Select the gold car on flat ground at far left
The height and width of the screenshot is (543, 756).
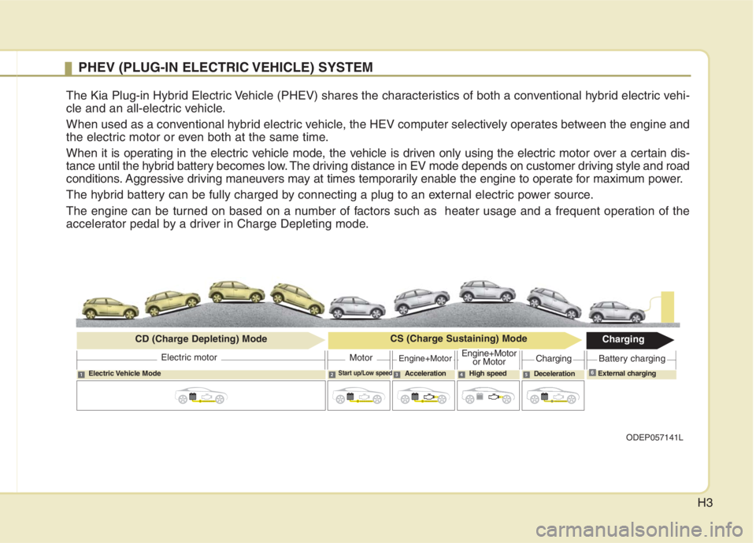tap(110, 308)
